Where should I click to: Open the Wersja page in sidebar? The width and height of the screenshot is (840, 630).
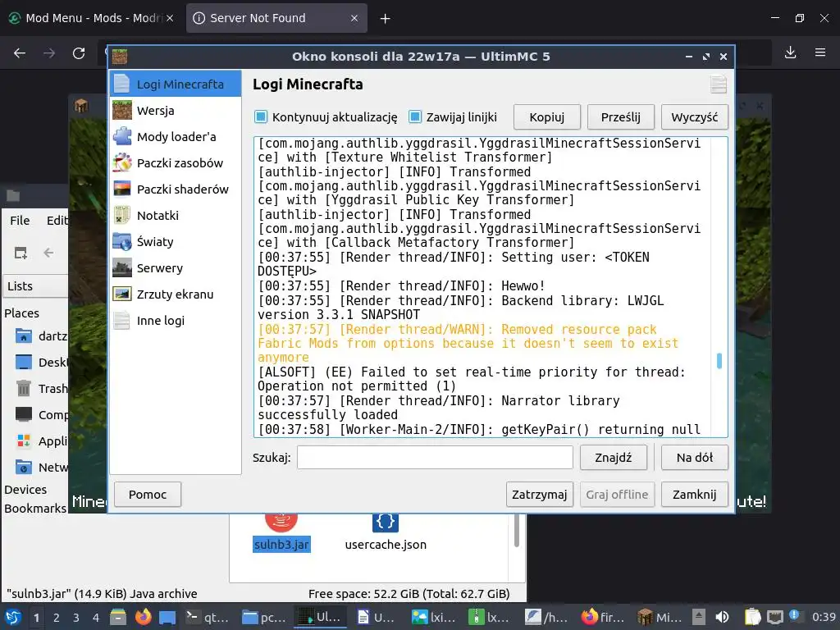point(176,111)
